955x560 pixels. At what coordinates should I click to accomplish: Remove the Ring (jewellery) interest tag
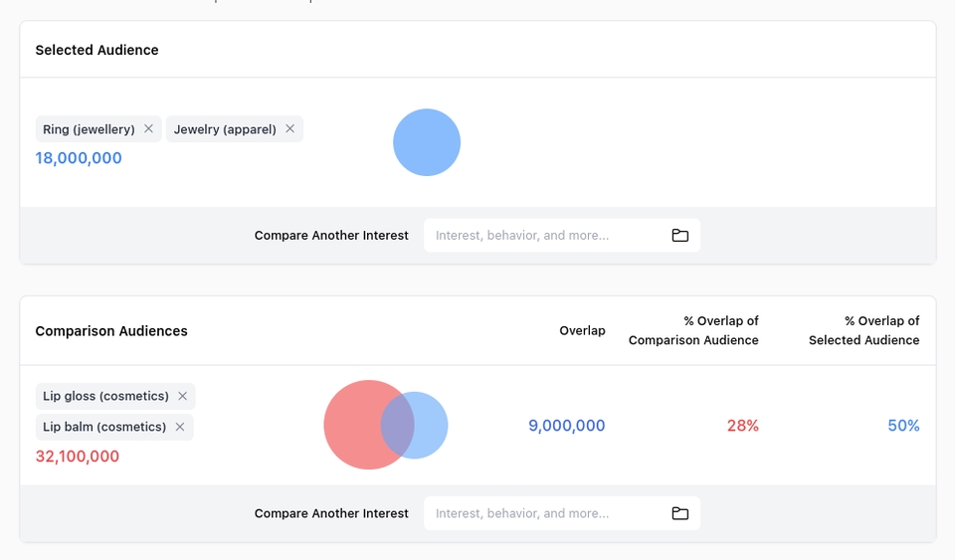148,129
